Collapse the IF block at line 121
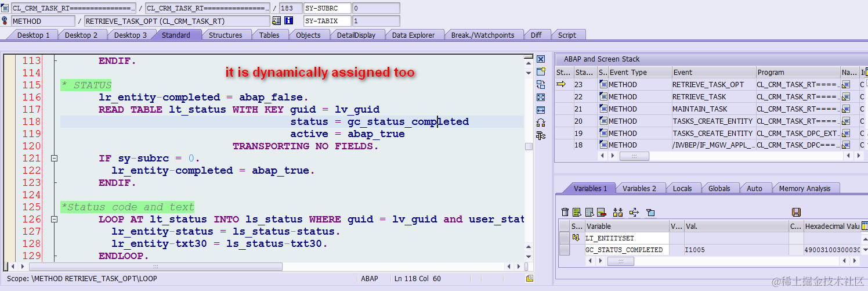This screenshot has width=868, height=291. 55,158
